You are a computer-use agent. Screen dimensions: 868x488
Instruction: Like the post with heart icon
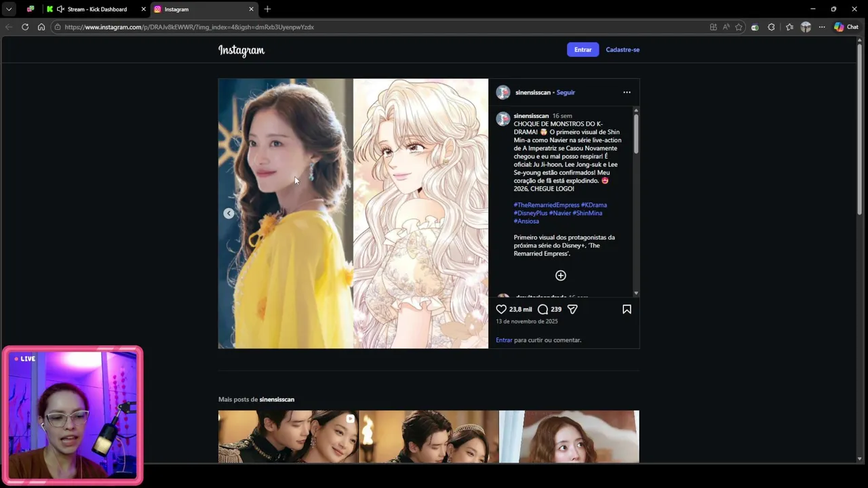coord(501,309)
